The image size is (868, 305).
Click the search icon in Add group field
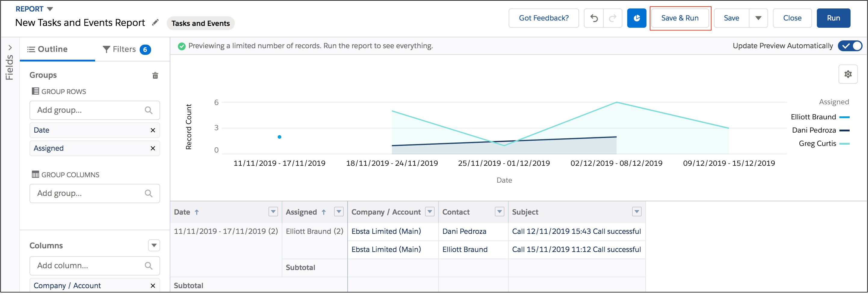[x=148, y=110]
